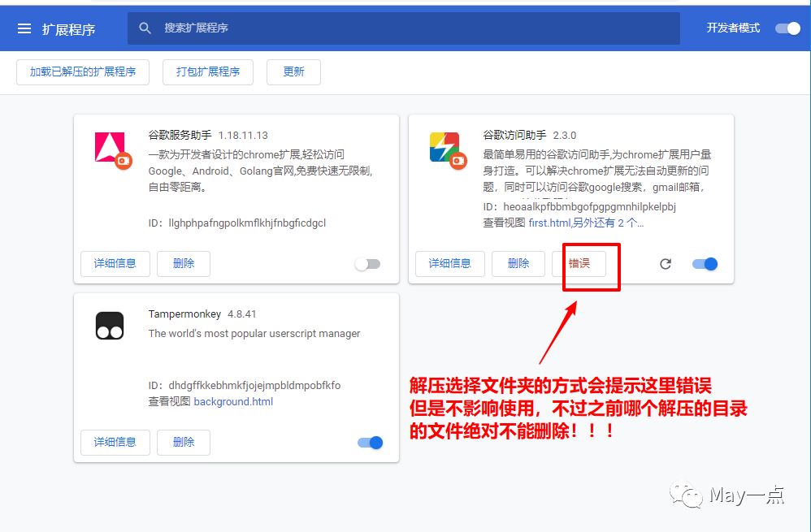Open 详细信息 for Tampermonkey
Screen dimensions: 811x532
pyautogui.click(x=115, y=443)
